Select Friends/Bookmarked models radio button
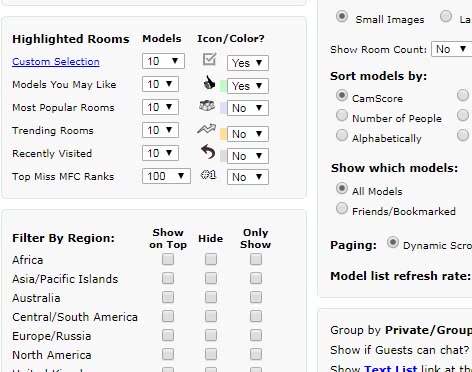The image size is (472, 372). (x=342, y=208)
